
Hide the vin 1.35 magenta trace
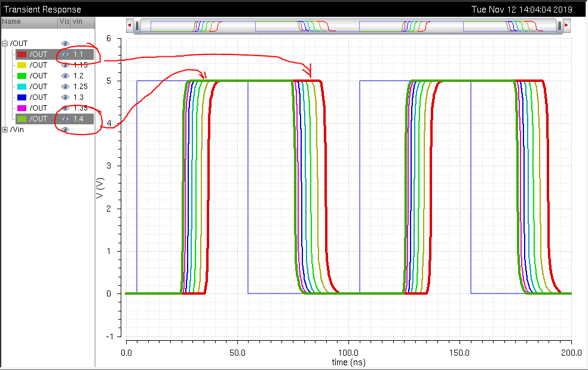click(66, 108)
